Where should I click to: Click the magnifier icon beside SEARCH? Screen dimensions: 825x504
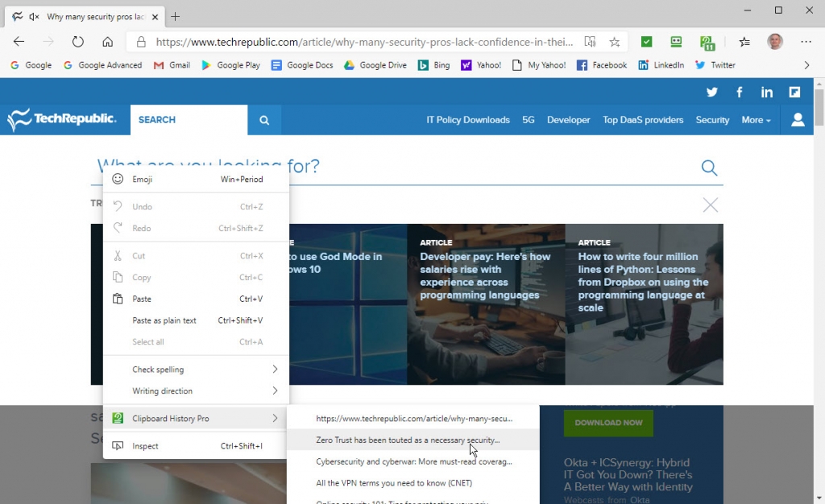click(x=263, y=118)
